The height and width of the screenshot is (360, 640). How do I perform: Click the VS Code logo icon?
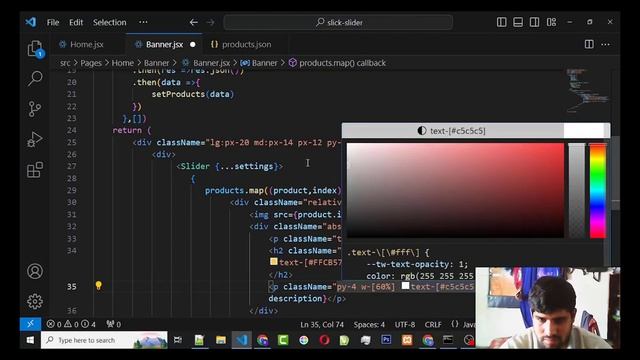[x=31, y=22]
